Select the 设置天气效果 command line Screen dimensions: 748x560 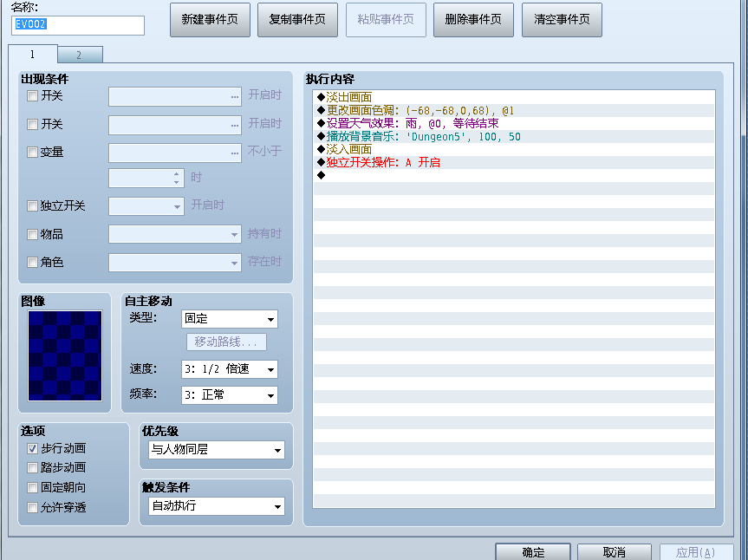514,124
